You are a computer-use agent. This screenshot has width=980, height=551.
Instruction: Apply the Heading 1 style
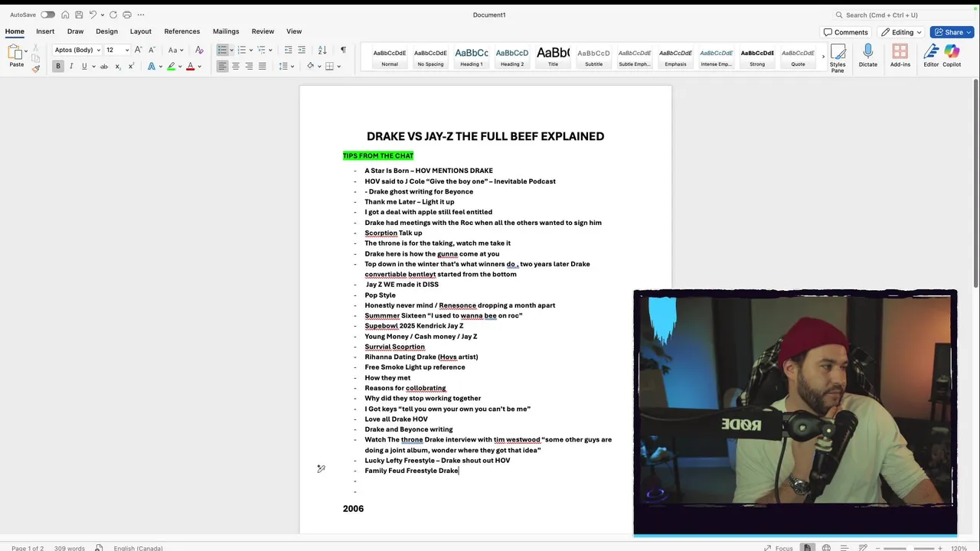click(472, 57)
